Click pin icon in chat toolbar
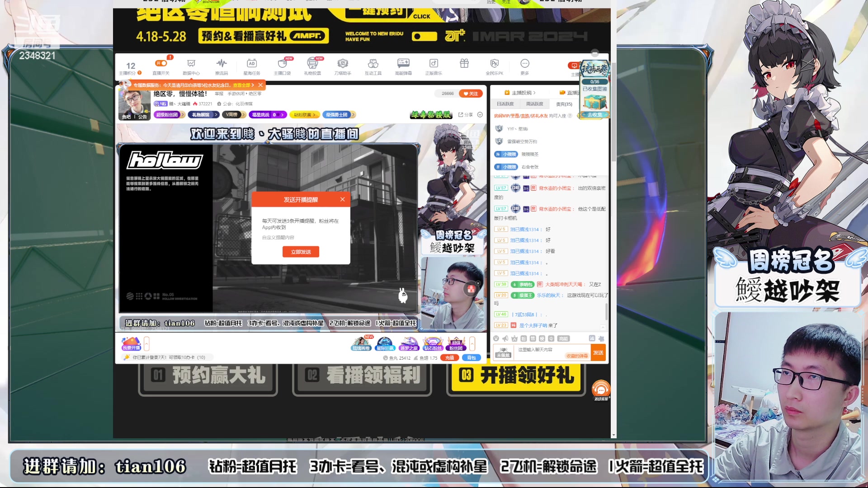Screen dimensions: 868x488 601,338
